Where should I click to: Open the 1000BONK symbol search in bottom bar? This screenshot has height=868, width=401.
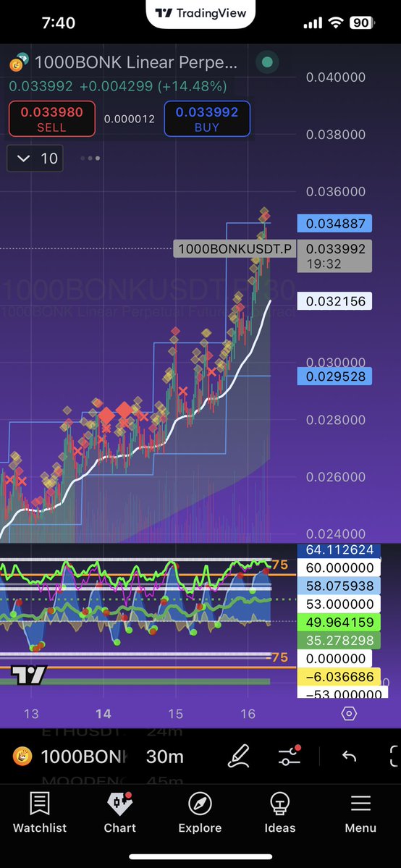click(71, 757)
